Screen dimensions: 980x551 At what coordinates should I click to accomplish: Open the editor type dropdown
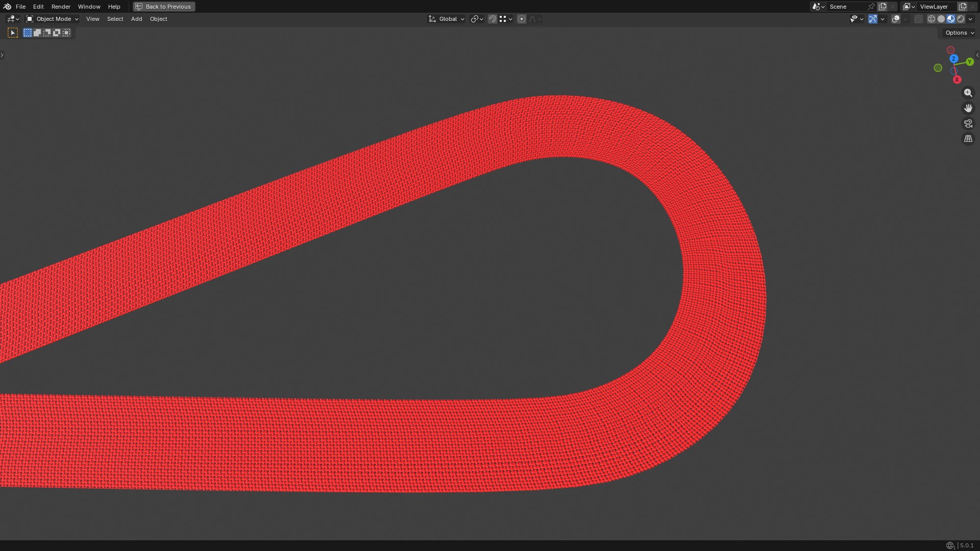coord(13,19)
